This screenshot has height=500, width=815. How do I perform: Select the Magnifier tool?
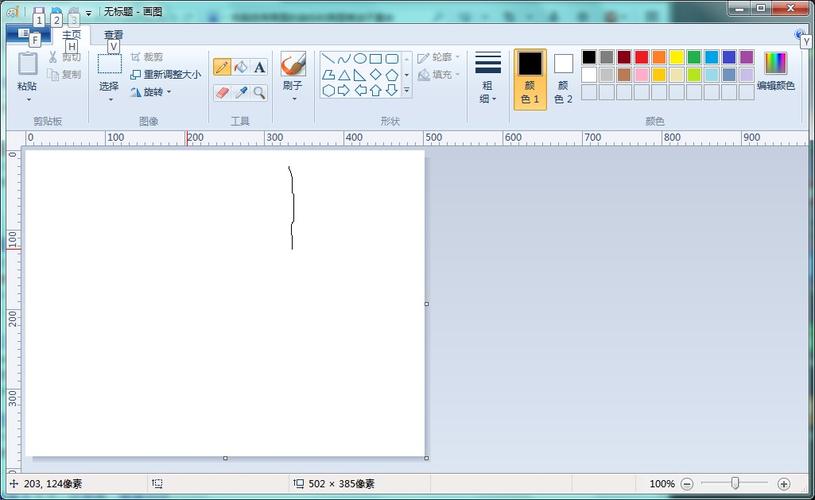259,92
